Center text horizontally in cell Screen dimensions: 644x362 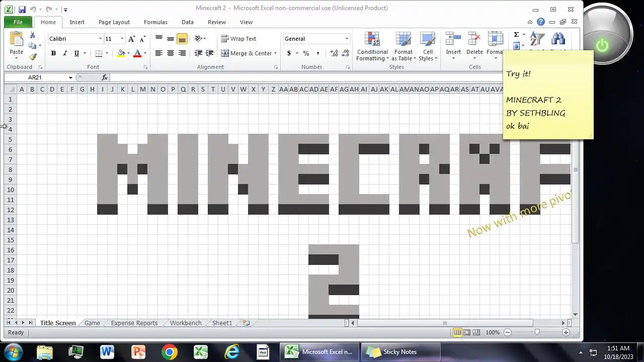coord(171,53)
